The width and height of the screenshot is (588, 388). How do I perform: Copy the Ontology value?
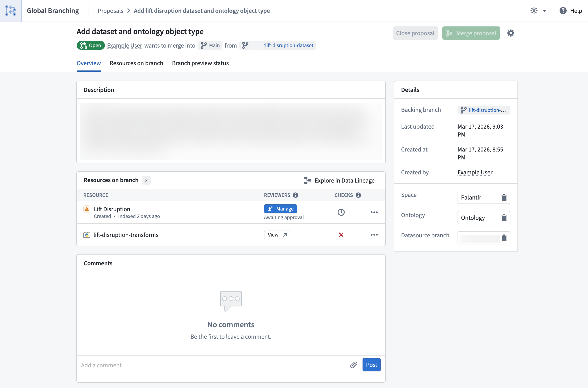click(x=504, y=218)
